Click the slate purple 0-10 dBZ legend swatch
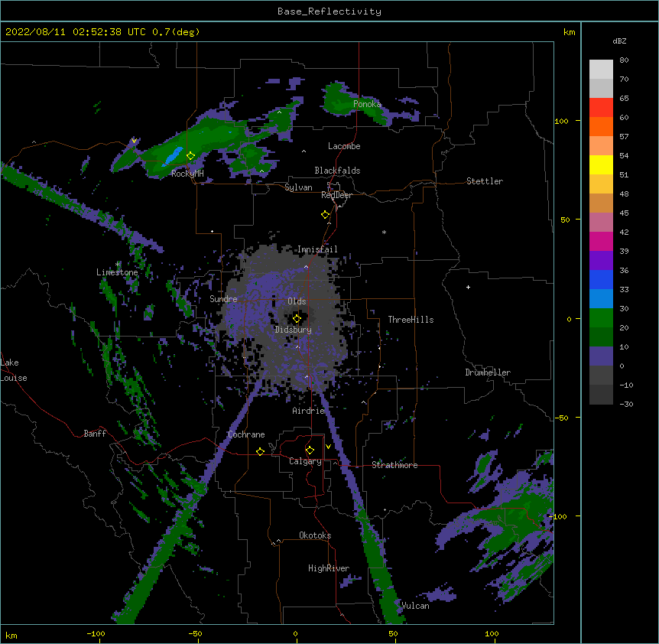The width and height of the screenshot is (659, 644). pos(601,356)
